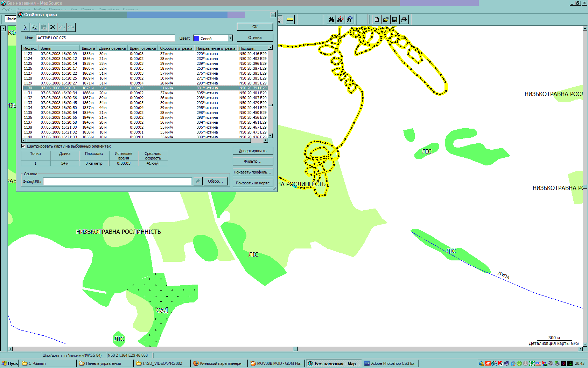This screenshot has width=588, height=368.
Task: Delete selected track point with X icon
Action: point(52,27)
